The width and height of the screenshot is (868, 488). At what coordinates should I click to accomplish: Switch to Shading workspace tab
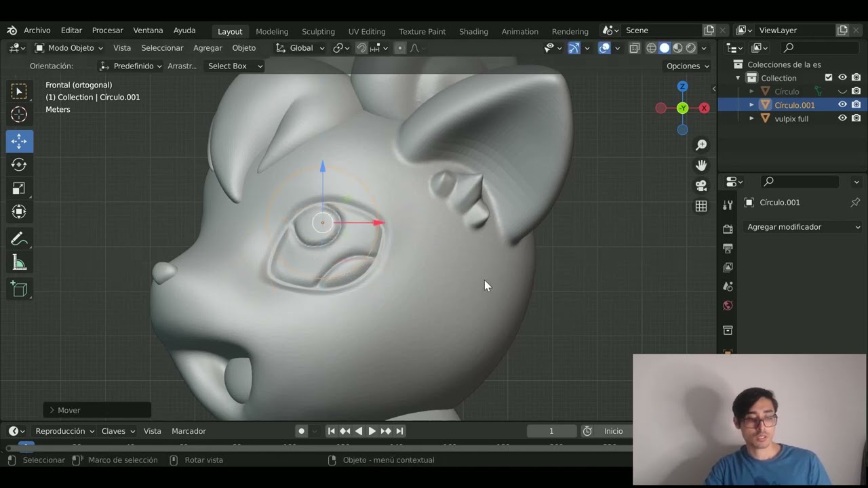coord(473,31)
